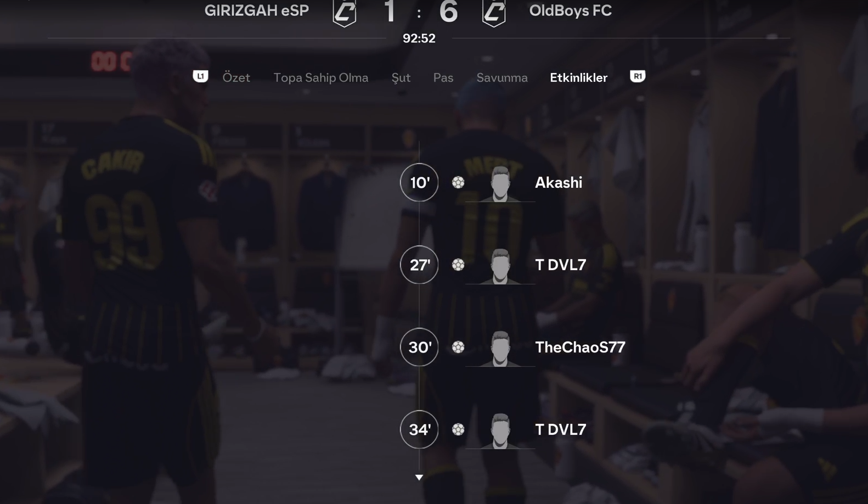Click goal ball icon at 10'
868x504 pixels.
click(458, 182)
